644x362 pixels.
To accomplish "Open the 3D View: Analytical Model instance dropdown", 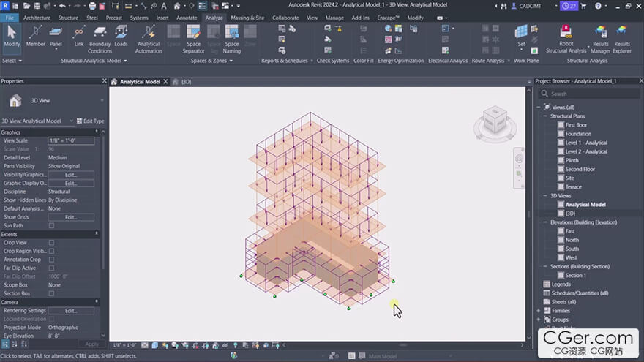I will coord(71,121).
